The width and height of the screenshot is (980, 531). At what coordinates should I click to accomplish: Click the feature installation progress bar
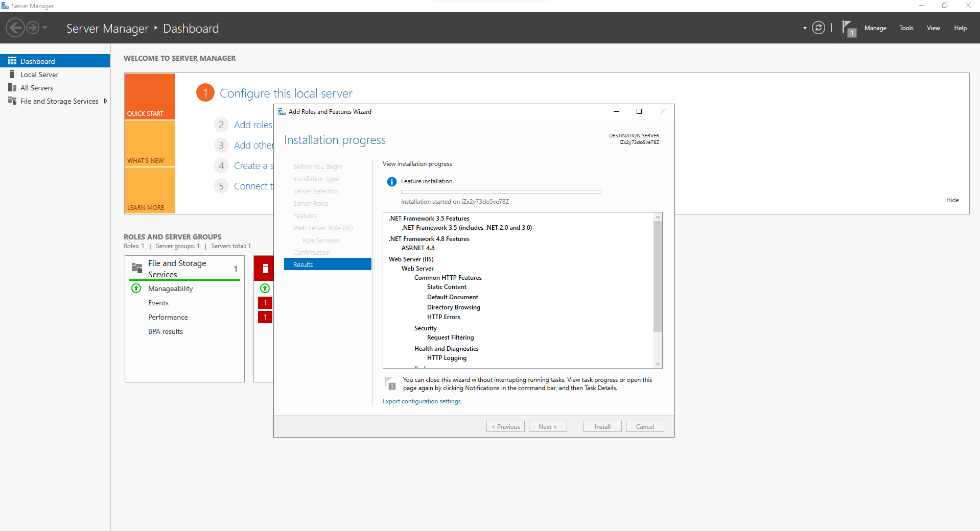tap(501, 192)
